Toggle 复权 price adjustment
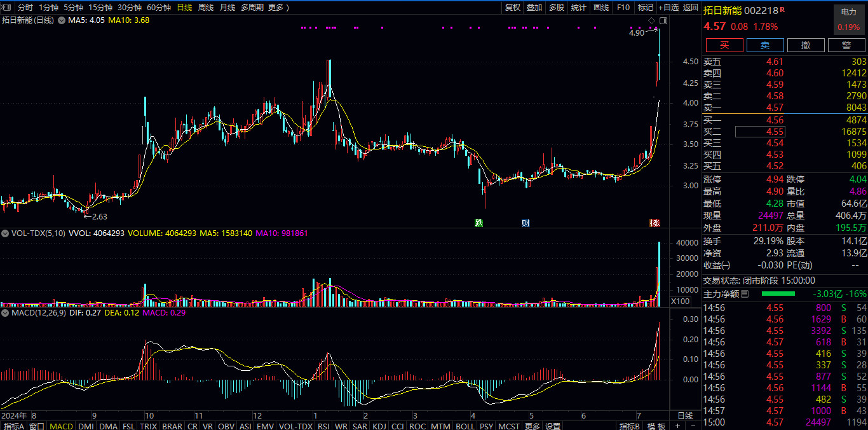Viewport: 868px width, 430px height. pos(513,8)
